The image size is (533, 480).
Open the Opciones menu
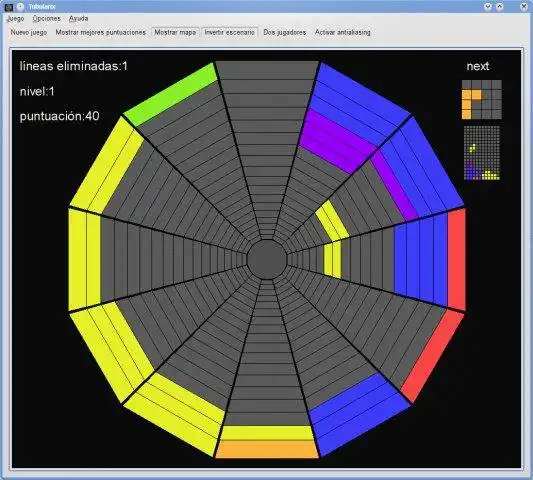pos(47,18)
